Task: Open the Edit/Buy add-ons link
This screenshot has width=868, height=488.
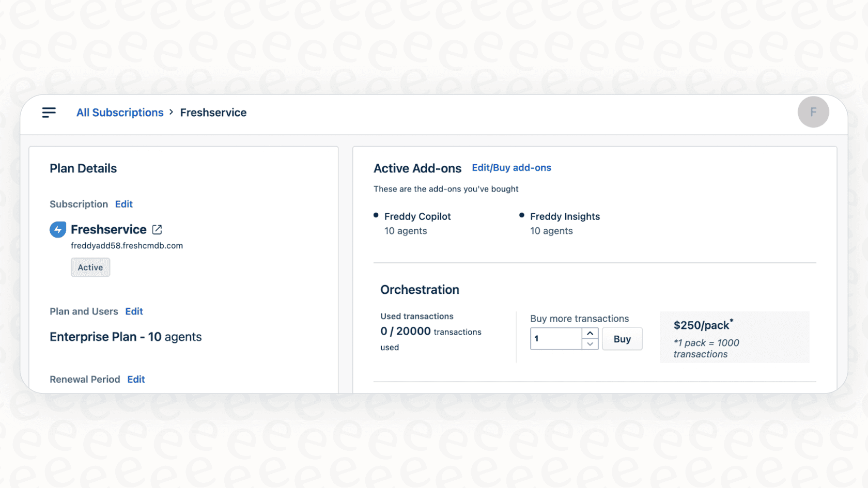Action: (511, 168)
